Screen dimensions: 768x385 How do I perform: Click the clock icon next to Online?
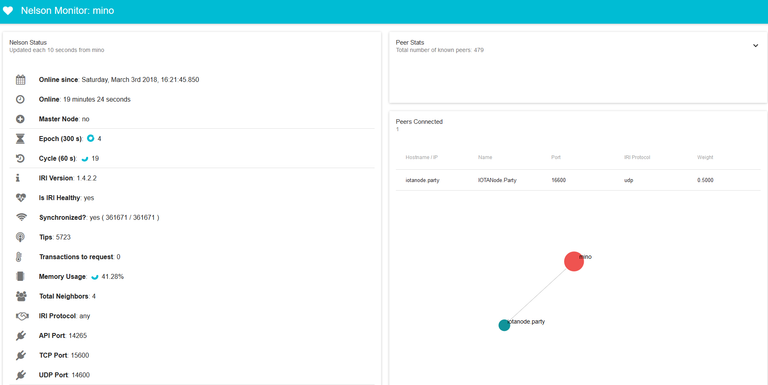[x=20, y=99]
